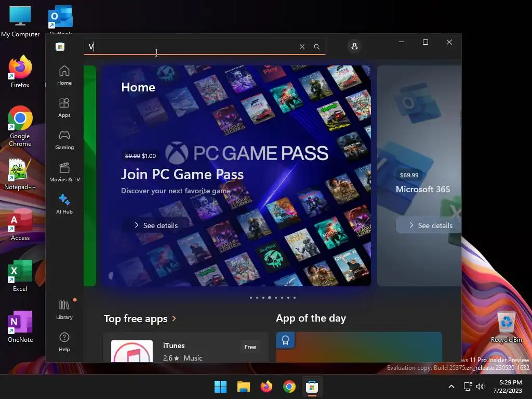Clear the search box text

coord(302,46)
